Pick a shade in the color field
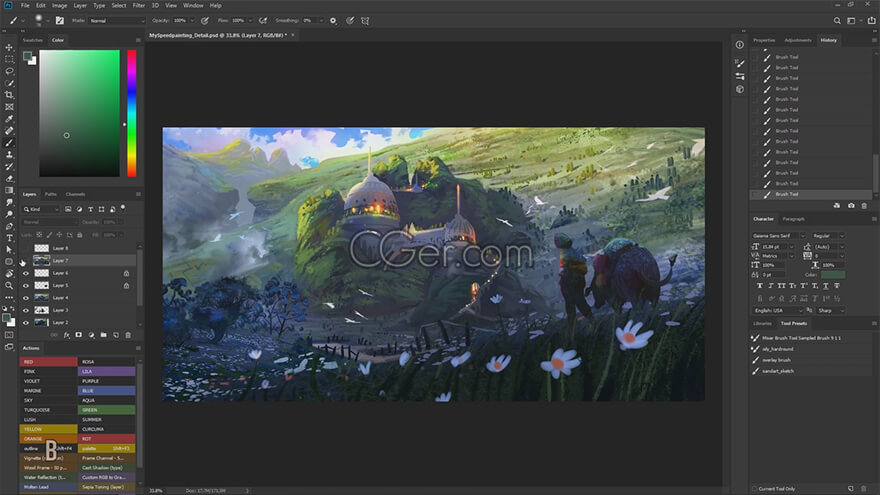 pos(79,113)
